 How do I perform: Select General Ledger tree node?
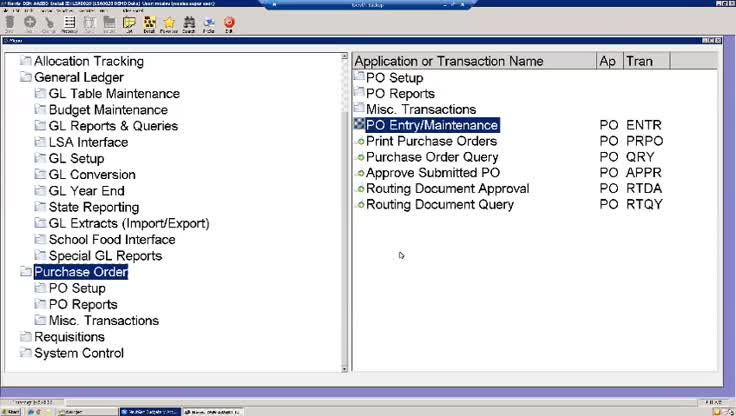[x=79, y=77]
